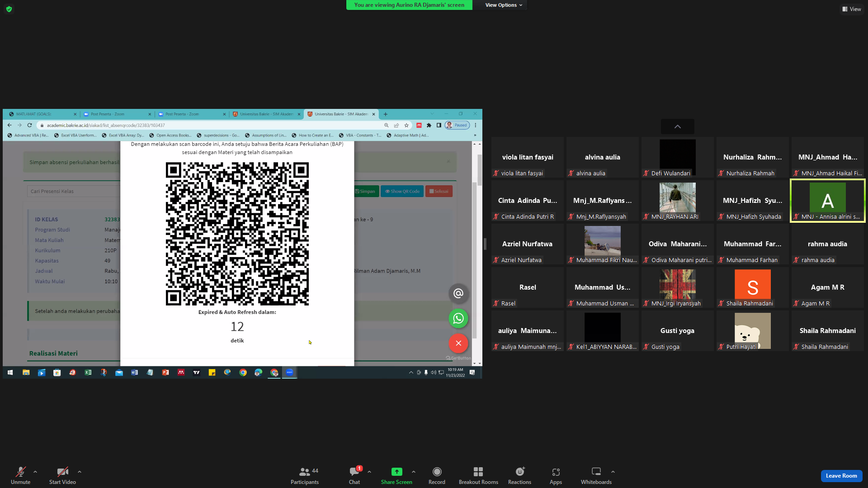This screenshot has width=868, height=488.
Task: Expand audio options caret beside Unmute
Action: coord(35,472)
